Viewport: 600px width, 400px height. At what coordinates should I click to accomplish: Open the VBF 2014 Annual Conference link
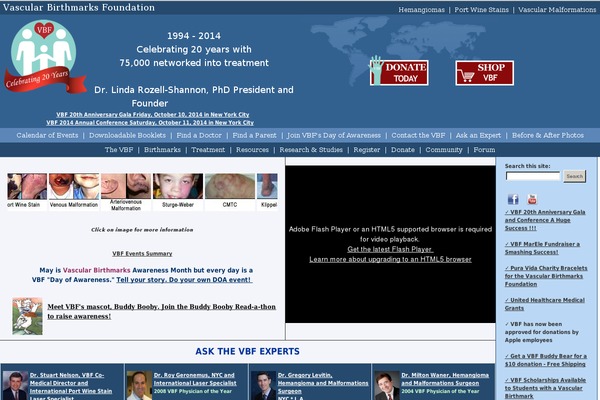pyautogui.click(x=150, y=122)
